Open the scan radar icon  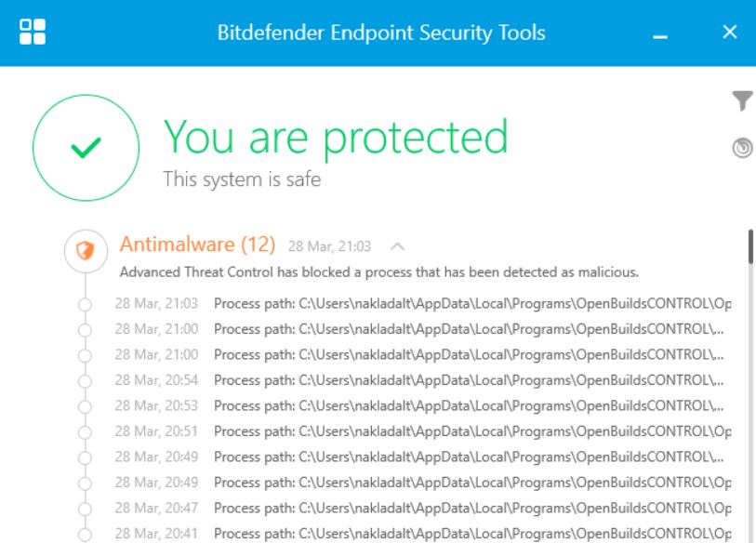742,148
